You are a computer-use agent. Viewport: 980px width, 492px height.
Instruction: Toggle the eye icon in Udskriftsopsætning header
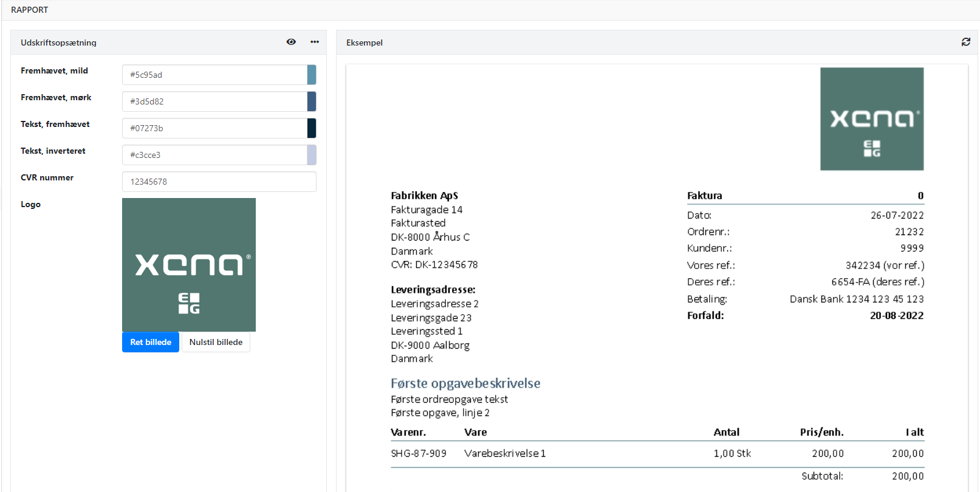coord(291,42)
